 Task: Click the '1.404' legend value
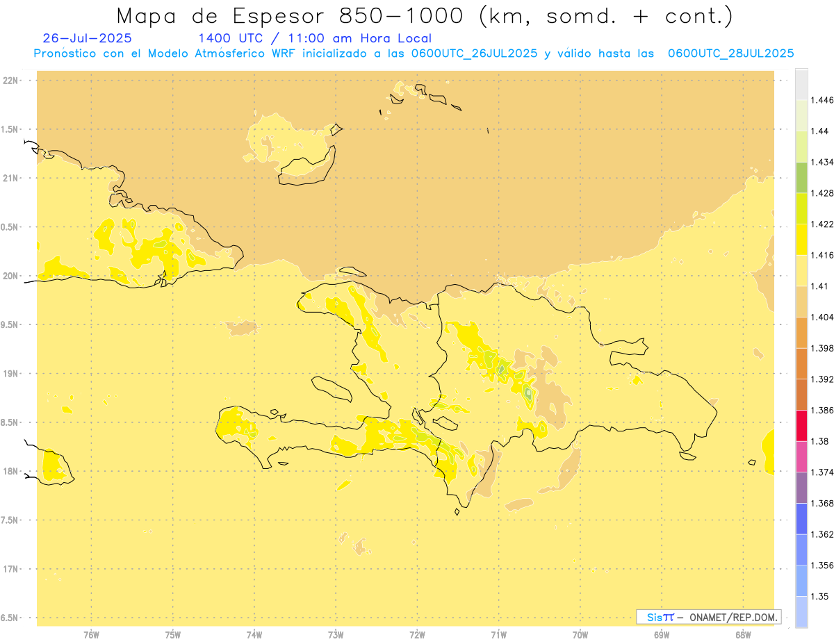(x=822, y=317)
